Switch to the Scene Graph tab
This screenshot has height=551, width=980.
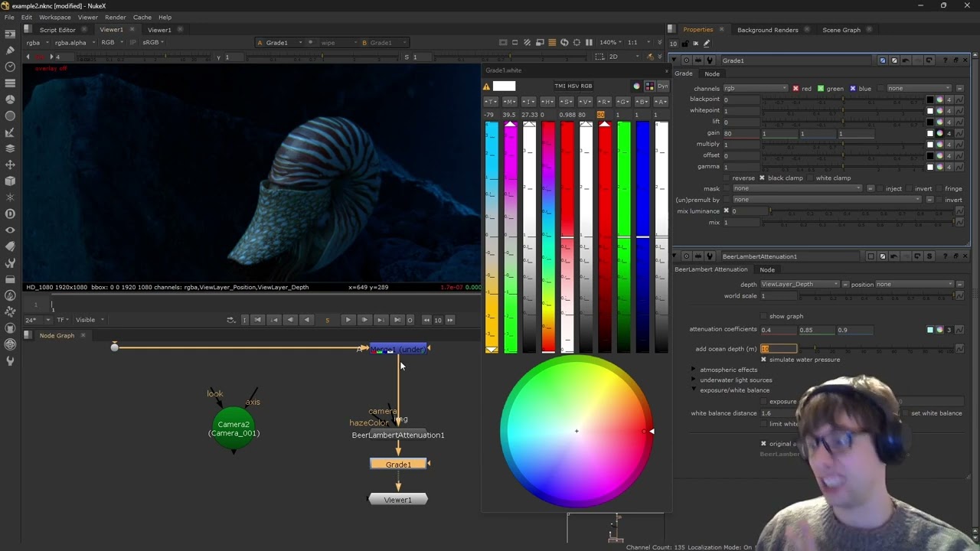tap(841, 30)
